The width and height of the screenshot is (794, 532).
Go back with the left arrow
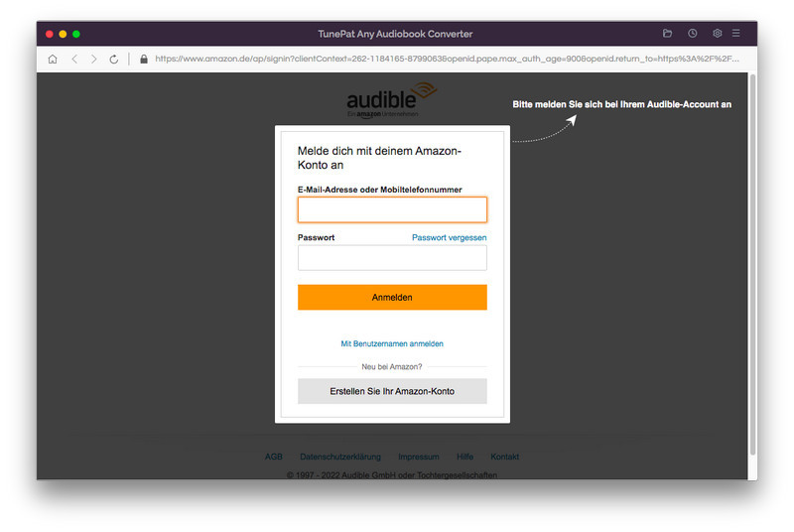point(73,60)
